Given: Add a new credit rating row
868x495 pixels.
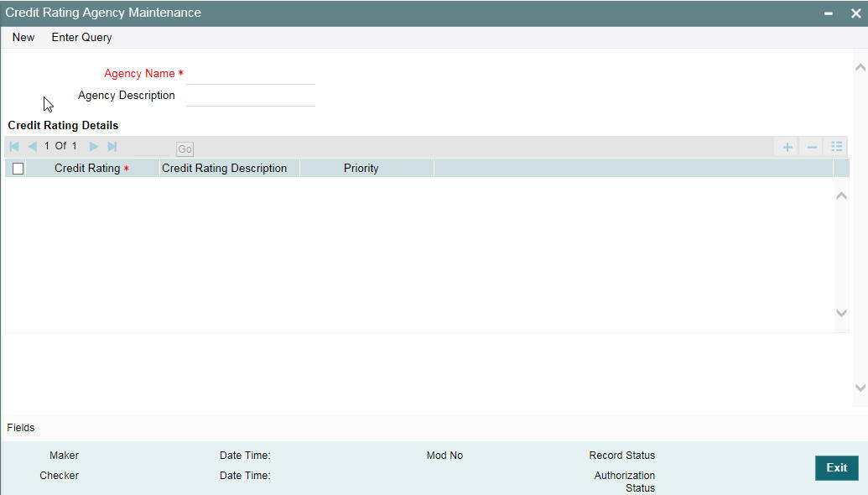Looking at the screenshot, I should (787, 148).
